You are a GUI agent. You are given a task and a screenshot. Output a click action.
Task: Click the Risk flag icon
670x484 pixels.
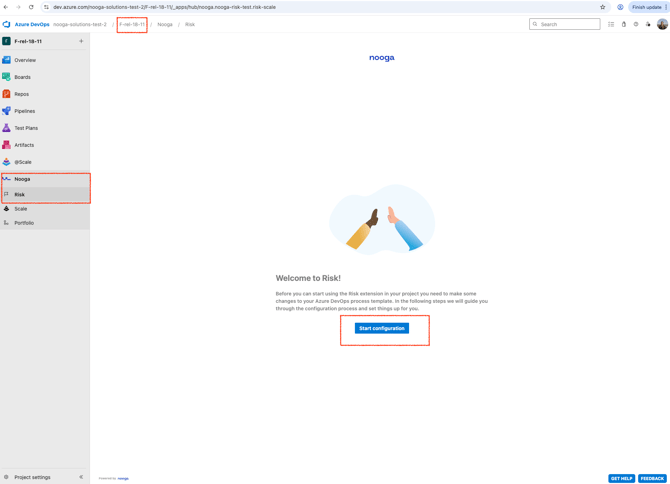(6, 194)
